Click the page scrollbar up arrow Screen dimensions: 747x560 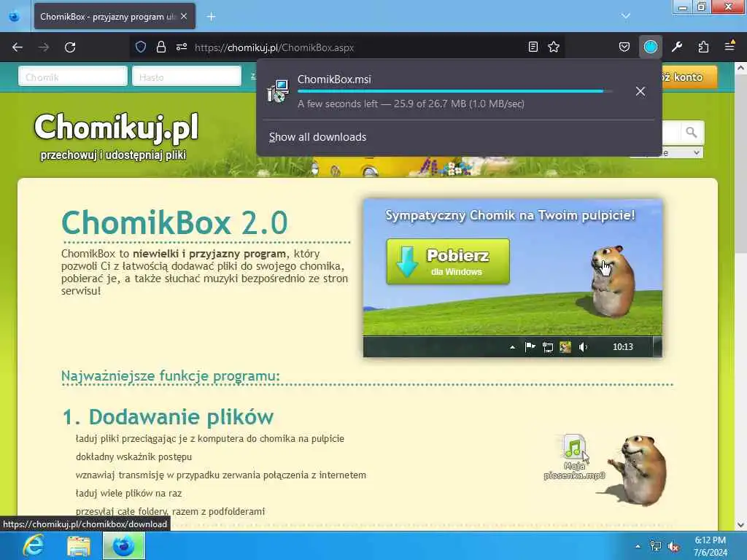coord(740,68)
